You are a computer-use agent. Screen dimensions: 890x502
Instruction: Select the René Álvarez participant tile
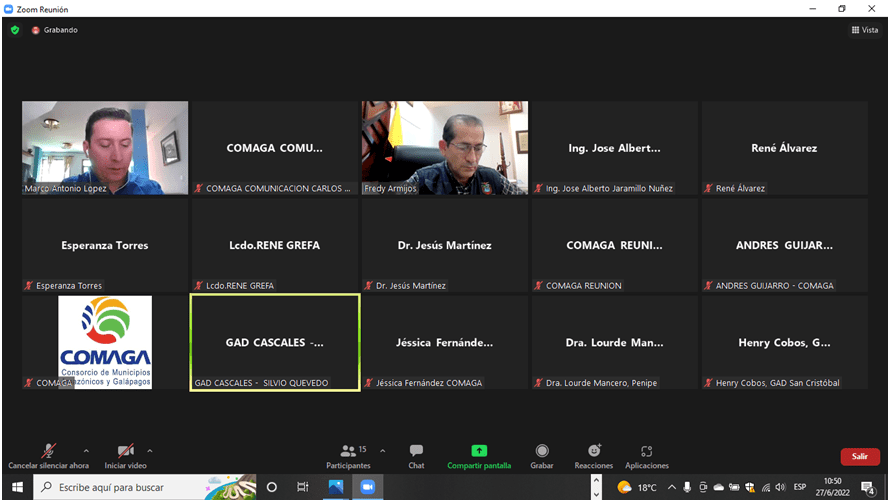pyautogui.click(x=784, y=148)
